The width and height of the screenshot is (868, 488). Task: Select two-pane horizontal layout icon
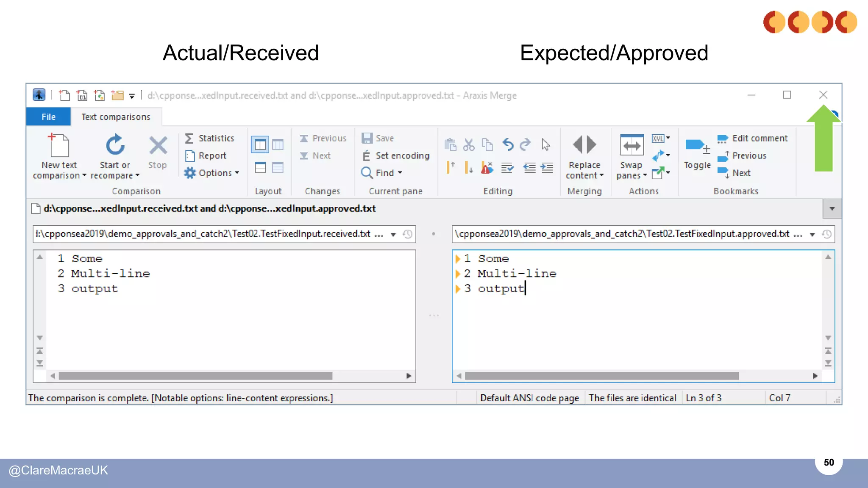260,167
